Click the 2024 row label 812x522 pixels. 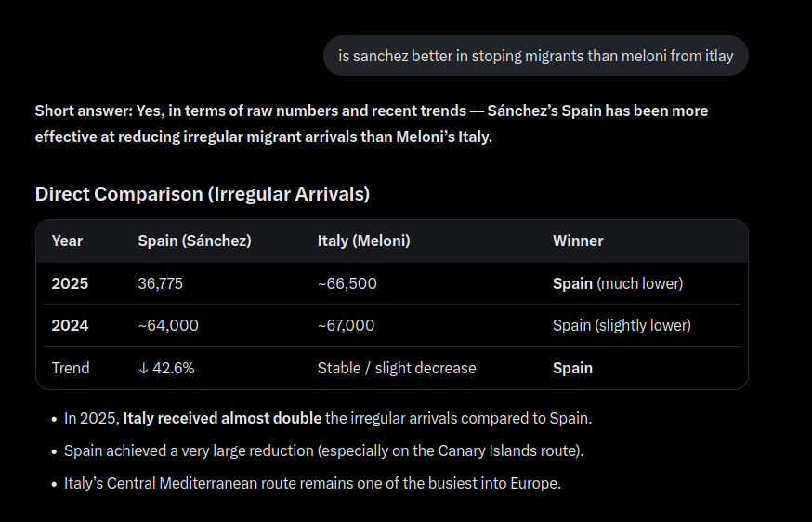70,325
